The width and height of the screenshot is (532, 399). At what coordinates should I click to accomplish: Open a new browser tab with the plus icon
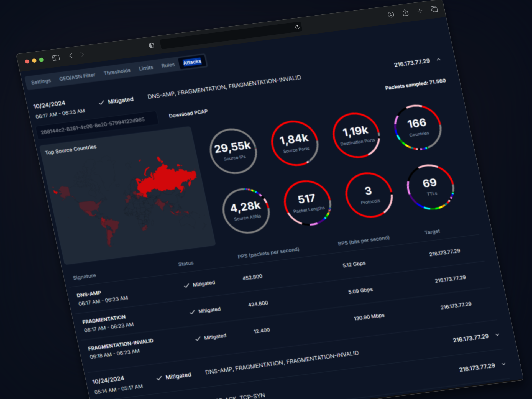[x=420, y=11]
